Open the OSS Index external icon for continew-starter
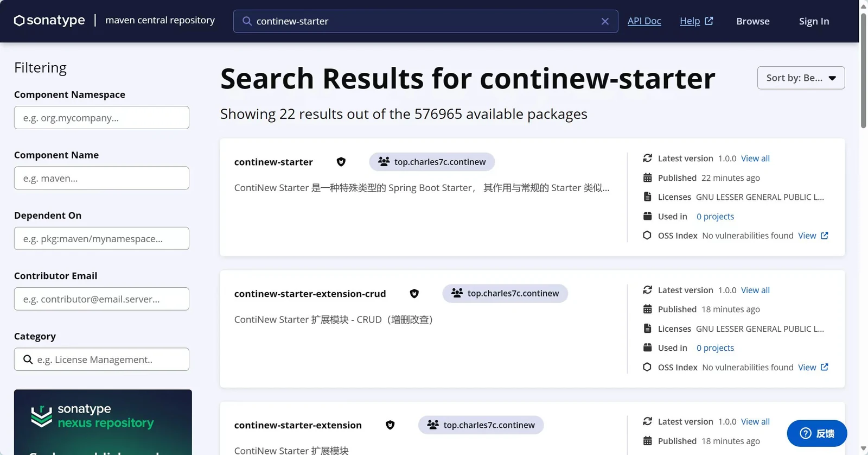The height and width of the screenshot is (455, 868). click(x=825, y=236)
